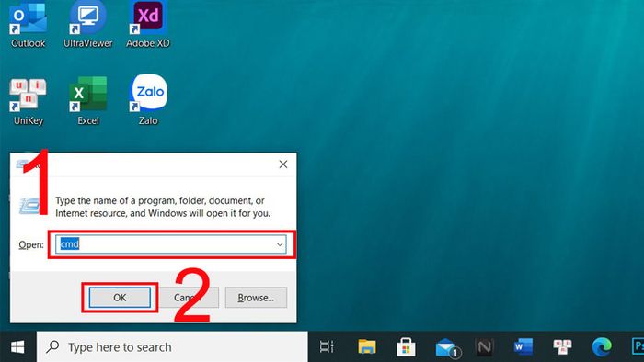
Task: Open Microsoft Edge from the taskbar
Action: pos(602,346)
